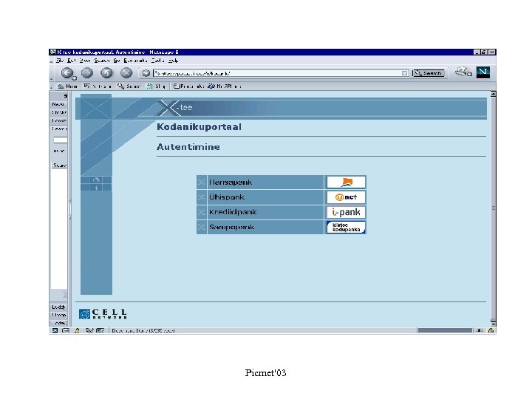Click the round icon left of URL field
The height and width of the screenshot is (399, 532).
146,73
